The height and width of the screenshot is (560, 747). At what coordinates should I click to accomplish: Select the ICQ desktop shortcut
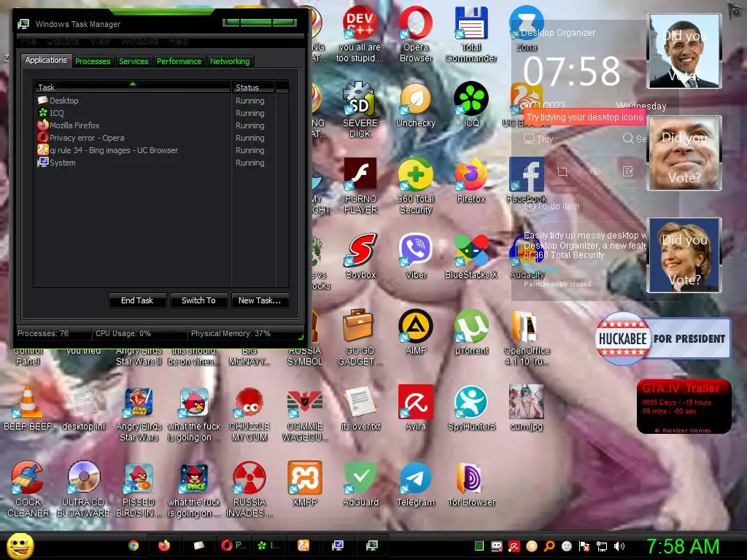tap(471, 105)
